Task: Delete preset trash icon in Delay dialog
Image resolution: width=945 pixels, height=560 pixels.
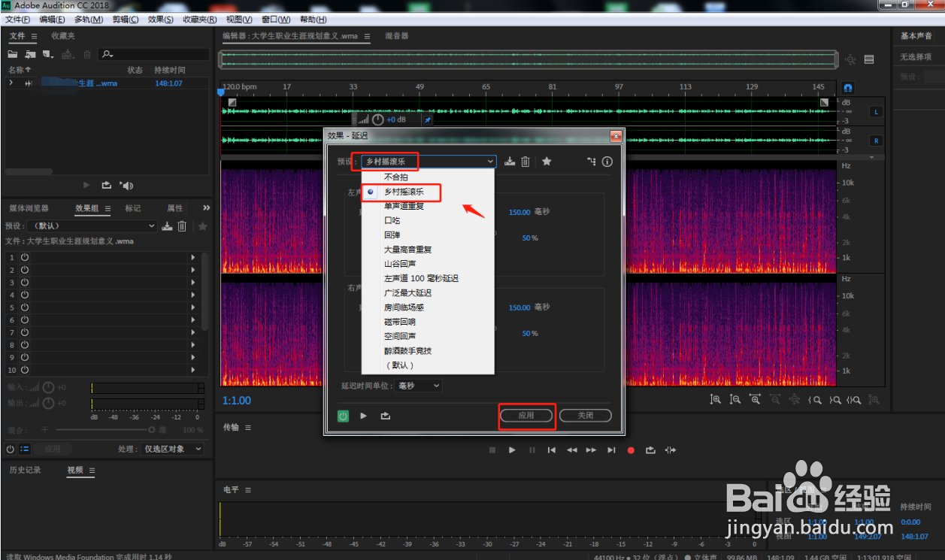Action: pos(526,161)
